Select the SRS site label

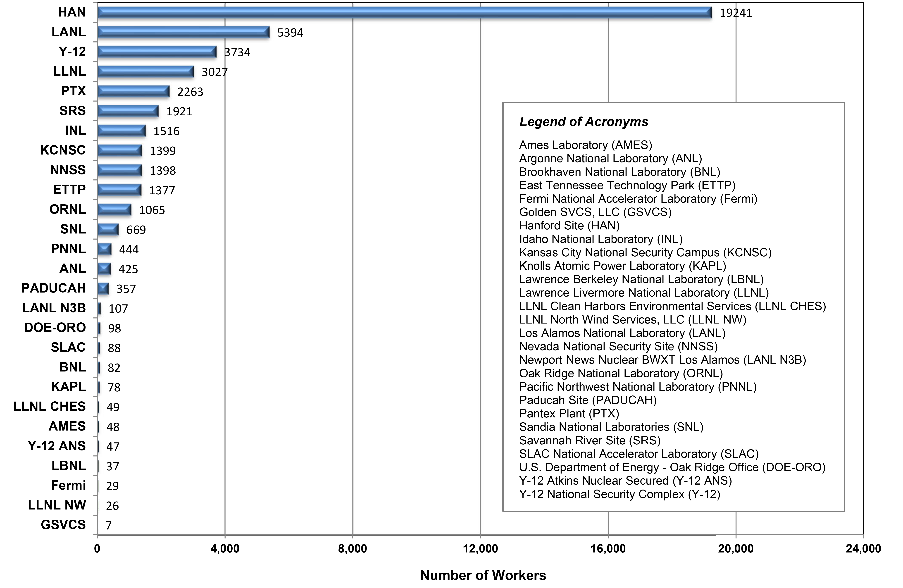point(72,111)
